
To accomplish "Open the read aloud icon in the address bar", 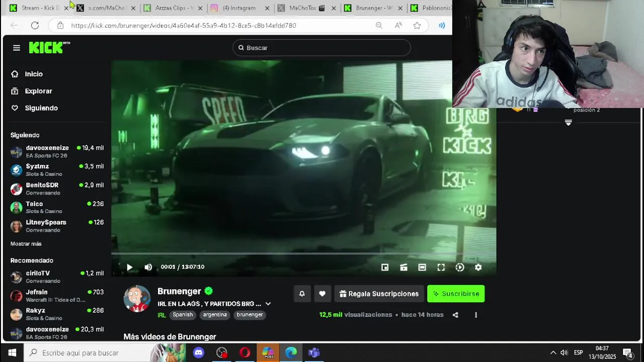I will point(398,25).
